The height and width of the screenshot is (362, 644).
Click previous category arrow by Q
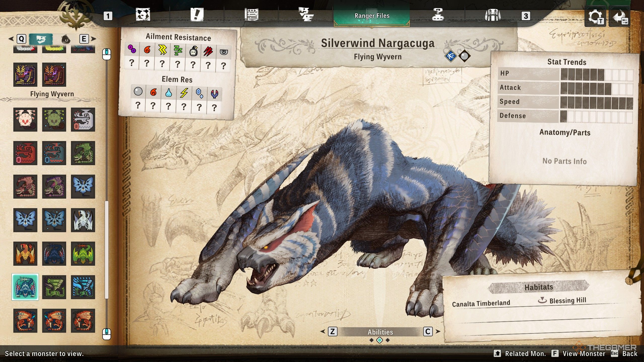point(11,39)
